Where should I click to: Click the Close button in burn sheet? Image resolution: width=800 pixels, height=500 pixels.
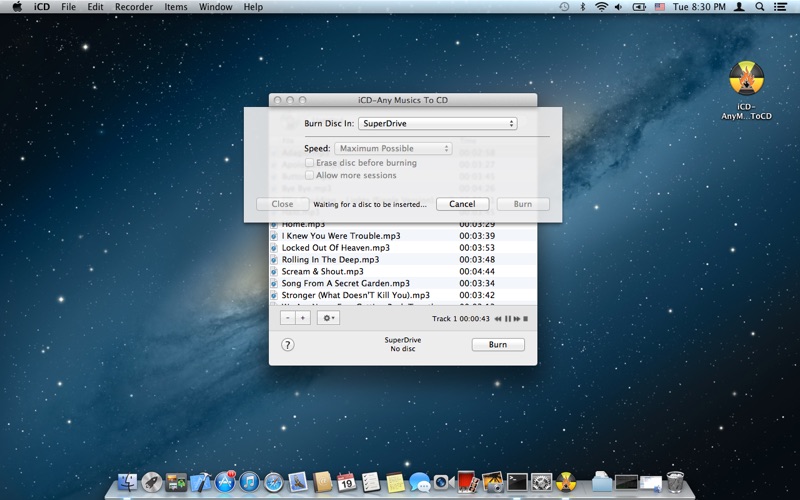tap(282, 204)
